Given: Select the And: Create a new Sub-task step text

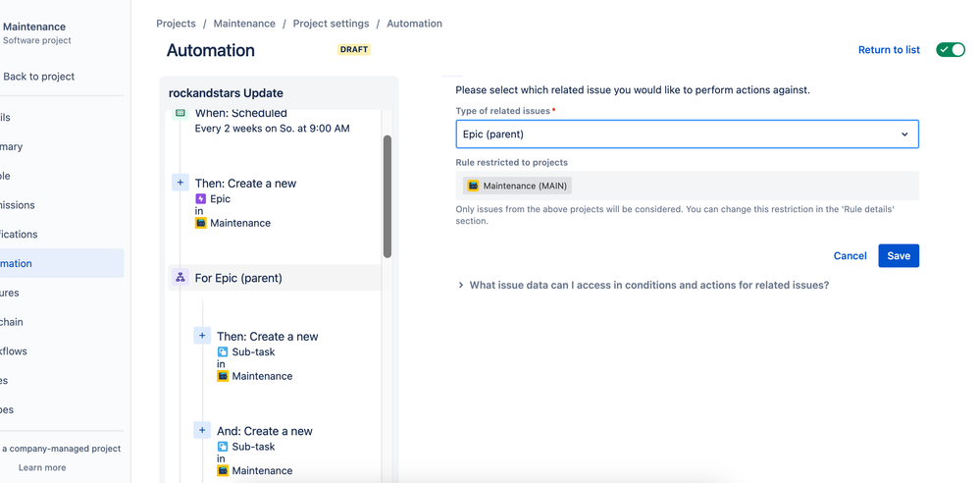Looking at the screenshot, I should 265,431.
